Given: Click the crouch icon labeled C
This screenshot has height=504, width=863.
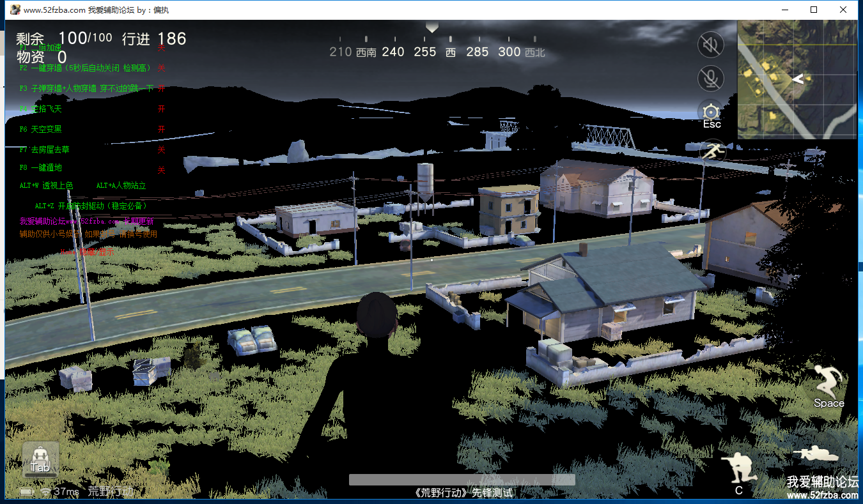Looking at the screenshot, I should [739, 473].
